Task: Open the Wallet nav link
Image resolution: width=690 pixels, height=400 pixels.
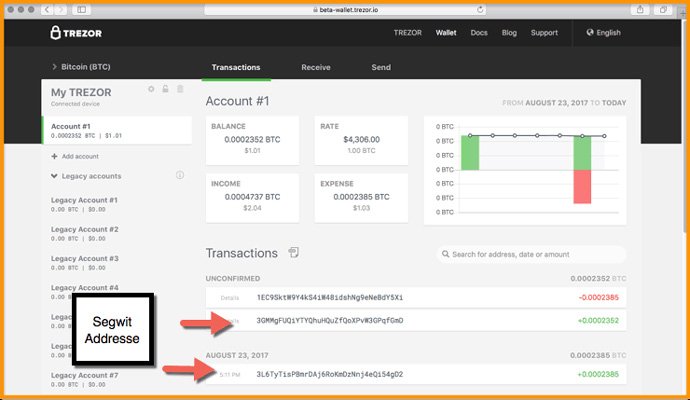Action: point(446,33)
